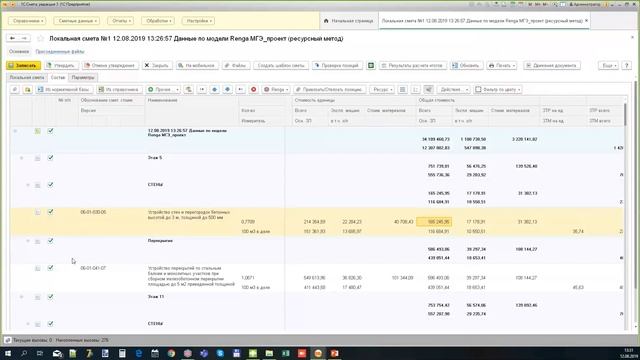The image size is (640, 360).
Task: Click the vertical scrollbar of the table
Action: tap(626, 114)
